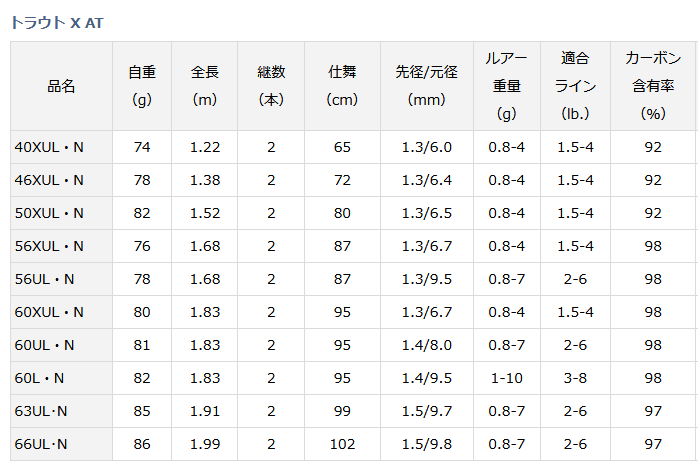
Task: Click the 自重 (g) column header
Action: (x=142, y=86)
